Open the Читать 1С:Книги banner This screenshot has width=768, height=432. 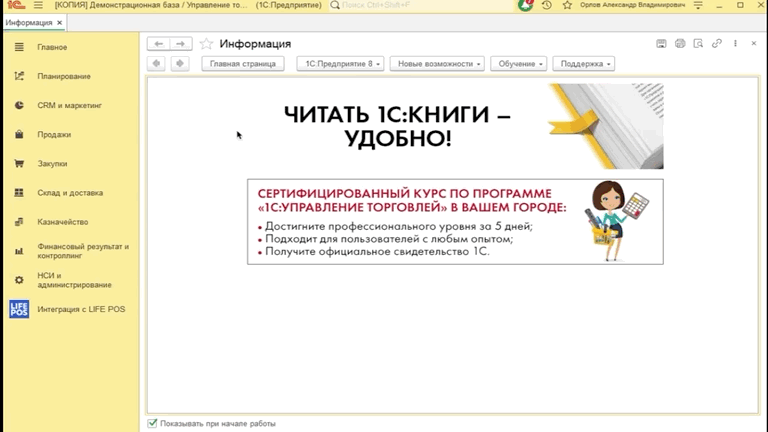pos(455,126)
